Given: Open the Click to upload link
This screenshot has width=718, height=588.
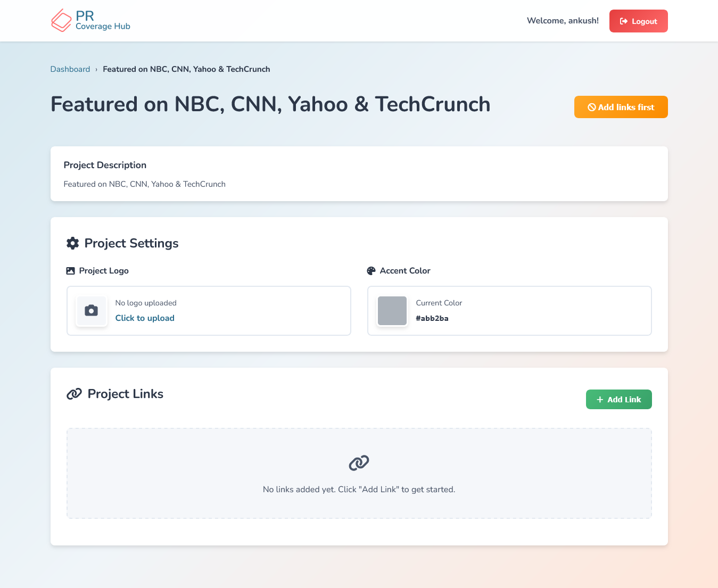Looking at the screenshot, I should [x=145, y=318].
